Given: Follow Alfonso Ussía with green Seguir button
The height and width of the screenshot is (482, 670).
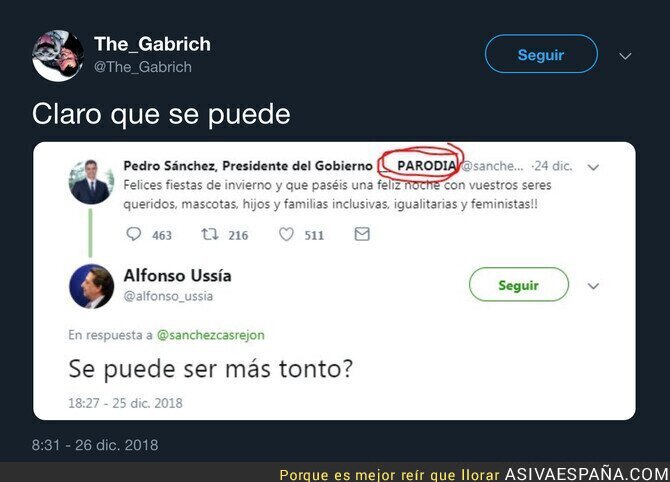Looking at the screenshot, I should pos(519,285).
